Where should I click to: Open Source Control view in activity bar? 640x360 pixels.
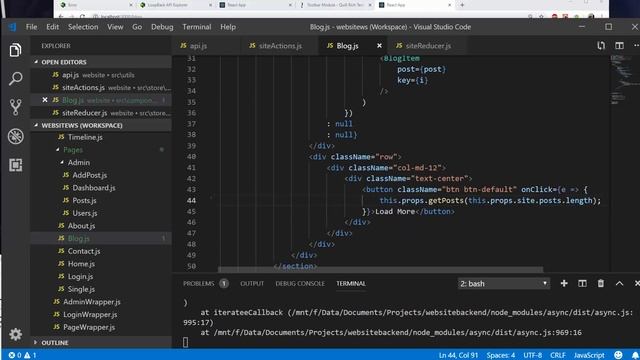(16, 107)
